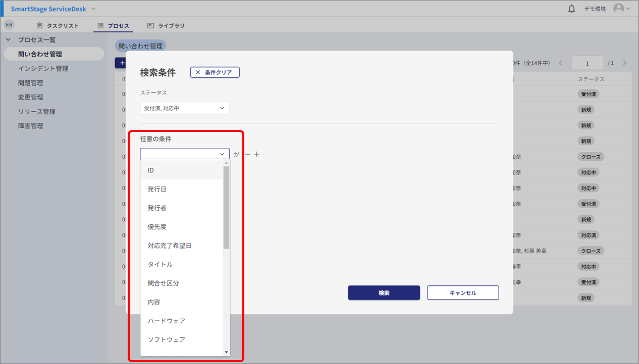Open the user avatar menu

point(621,9)
